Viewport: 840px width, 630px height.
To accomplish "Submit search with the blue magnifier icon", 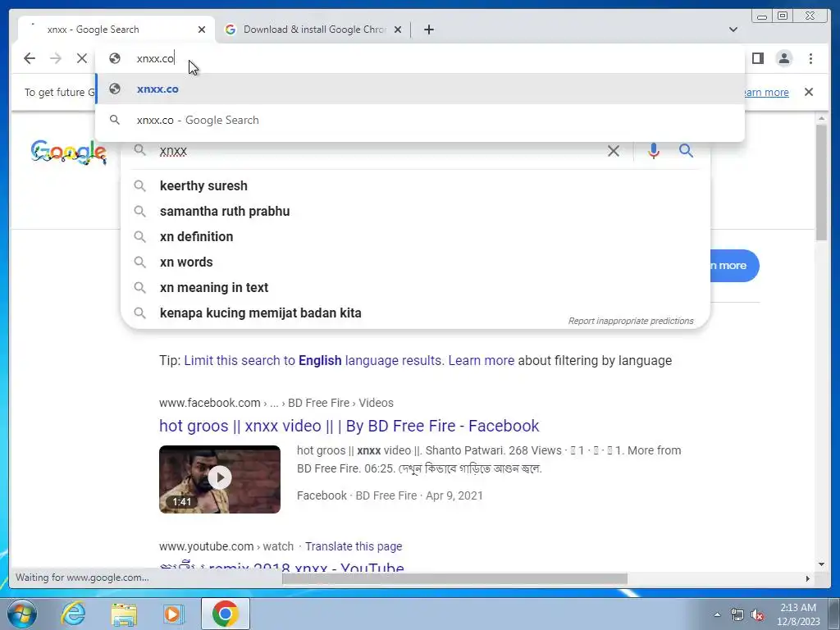I will pos(687,151).
